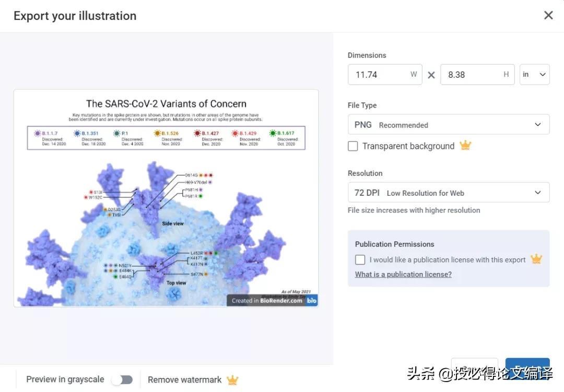This screenshot has height=392, width=564.
Task: Click the bio logo badge on the preview
Action: tap(312, 301)
